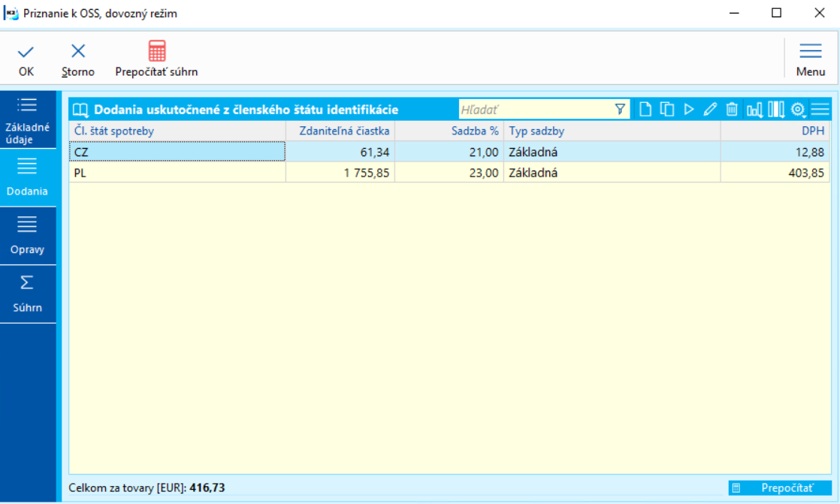Switch to the Súhrn tab
Viewport: 840px width, 504px height.
pos(27,294)
